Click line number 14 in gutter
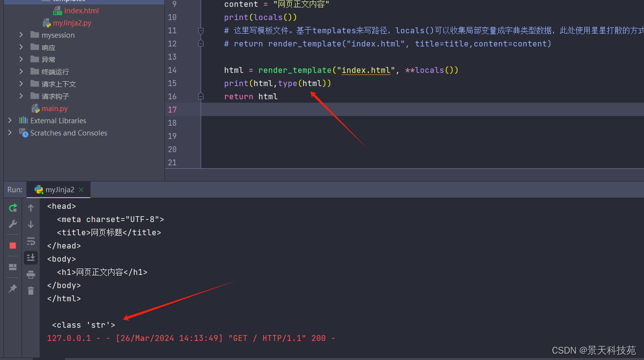Image resolution: width=644 pixels, height=360 pixels. coord(172,70)
